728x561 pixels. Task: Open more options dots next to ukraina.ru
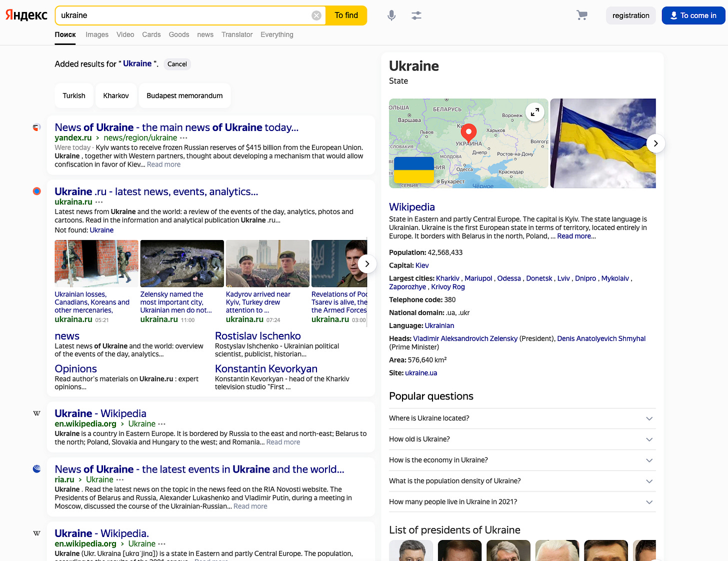pos(99,202)
